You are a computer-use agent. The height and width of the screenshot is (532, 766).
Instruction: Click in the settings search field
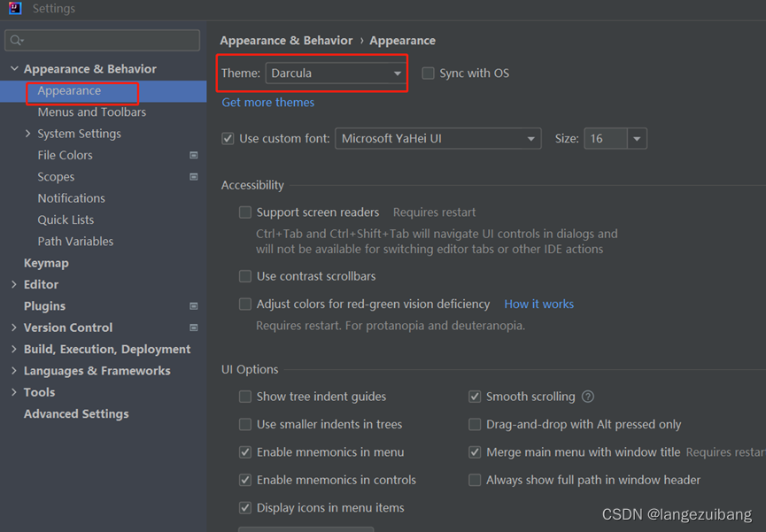[x=102, y=41]
